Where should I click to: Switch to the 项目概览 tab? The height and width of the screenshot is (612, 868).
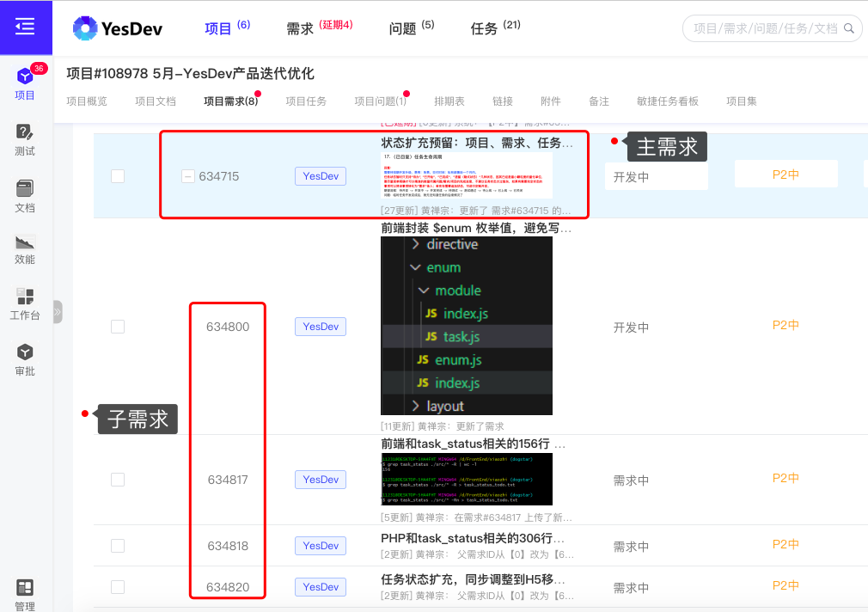click(x=87, y=101)
